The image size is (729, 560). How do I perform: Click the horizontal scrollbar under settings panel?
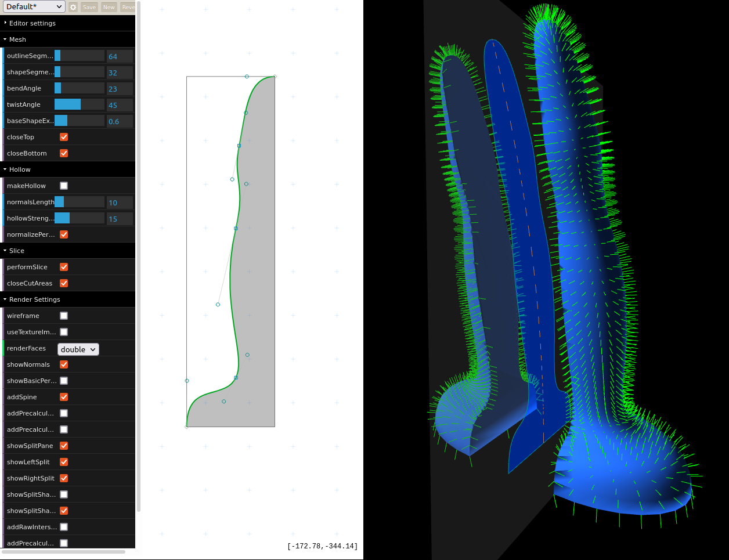tap(63, 552)
